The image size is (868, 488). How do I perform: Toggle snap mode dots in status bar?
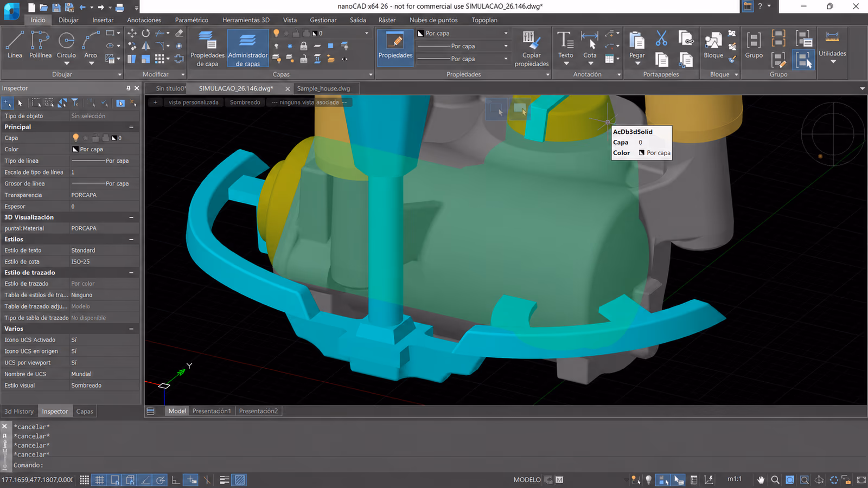click(85, 480)
